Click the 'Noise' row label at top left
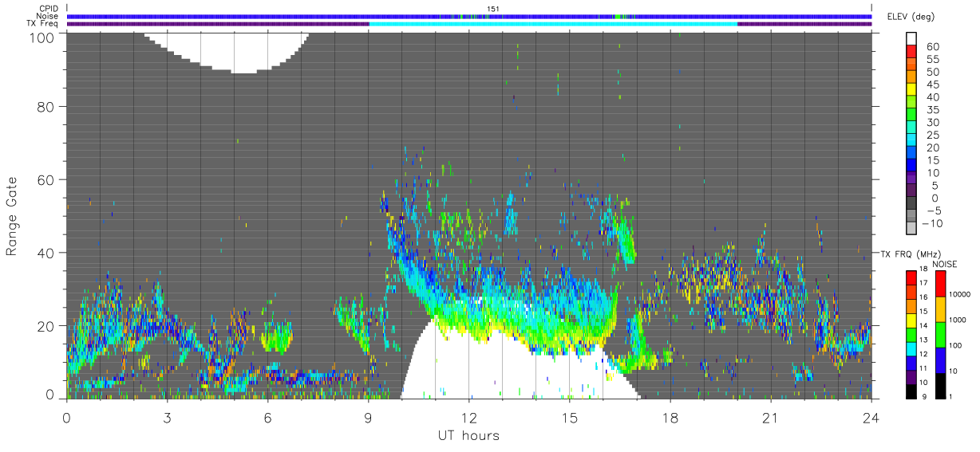The height and width of the screenshot is (452, 980). (48, 16)
